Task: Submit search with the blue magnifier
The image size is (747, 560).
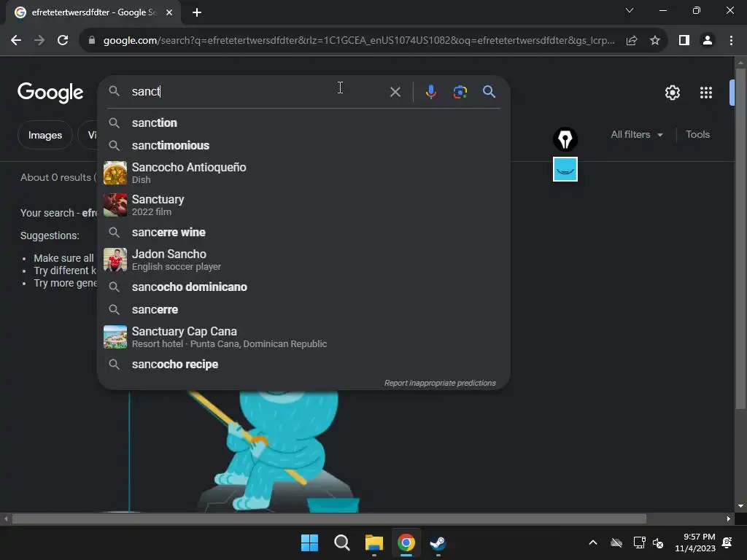Action: pyautogui.click(x=489, y=91)
